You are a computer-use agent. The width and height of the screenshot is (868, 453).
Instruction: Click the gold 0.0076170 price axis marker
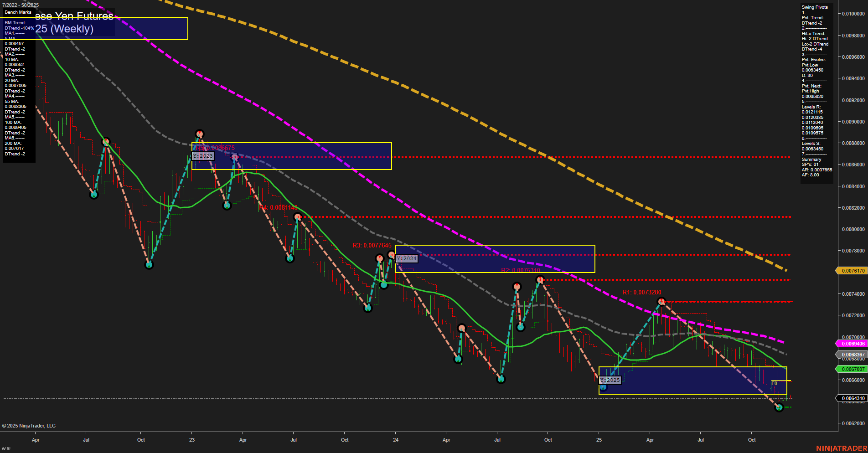[x=854, y=271]
